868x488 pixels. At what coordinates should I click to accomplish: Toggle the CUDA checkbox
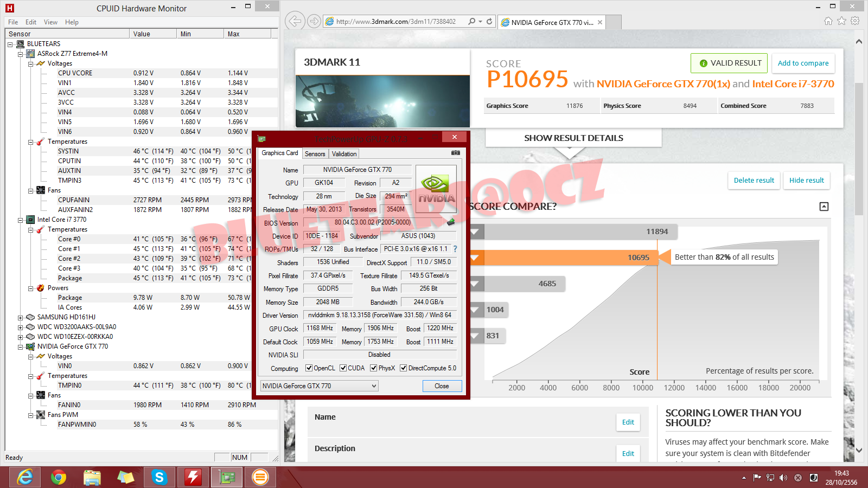click(343, 368)
